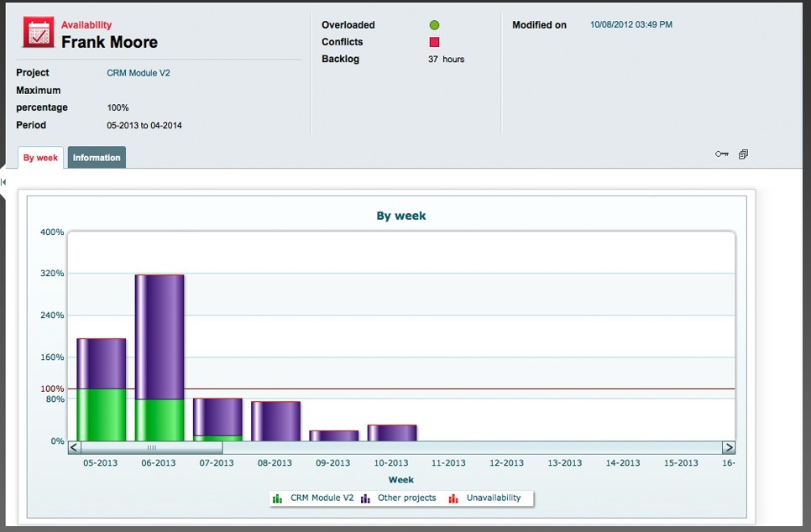Click the purple bar for week 10-2013
Viewport: 811px width, 532px height.
(391, 433)
